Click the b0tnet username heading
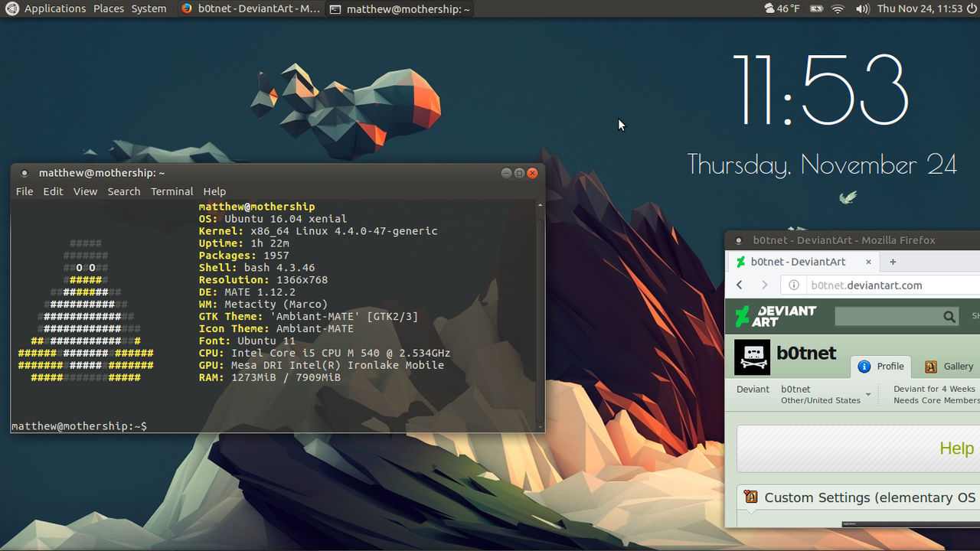980x551 pixels. [x=806, y=353]
